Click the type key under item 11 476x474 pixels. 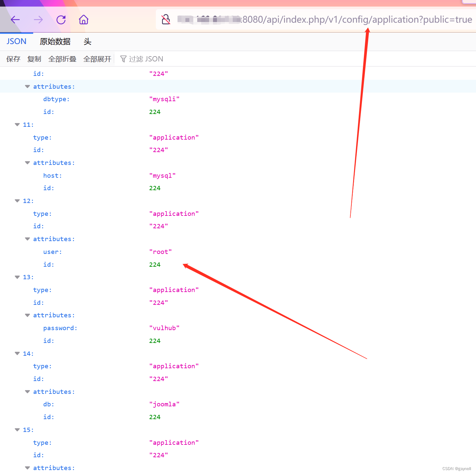(42, 137)
